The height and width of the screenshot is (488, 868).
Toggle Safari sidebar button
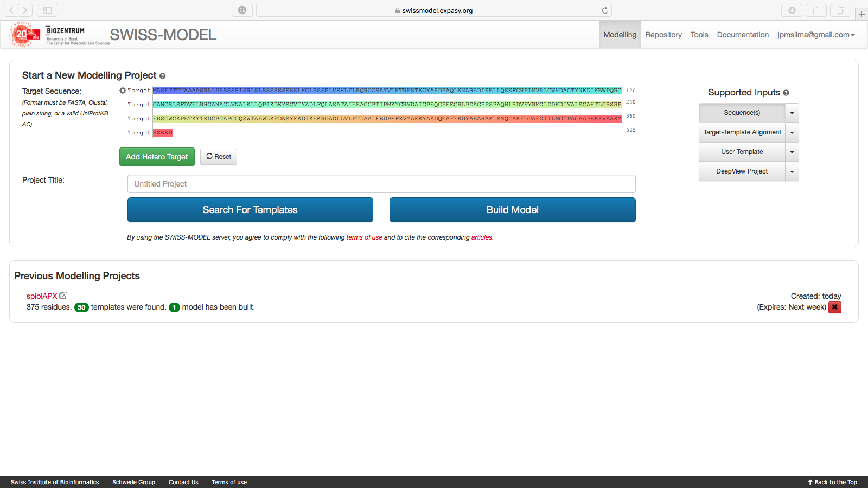point(47,10)
